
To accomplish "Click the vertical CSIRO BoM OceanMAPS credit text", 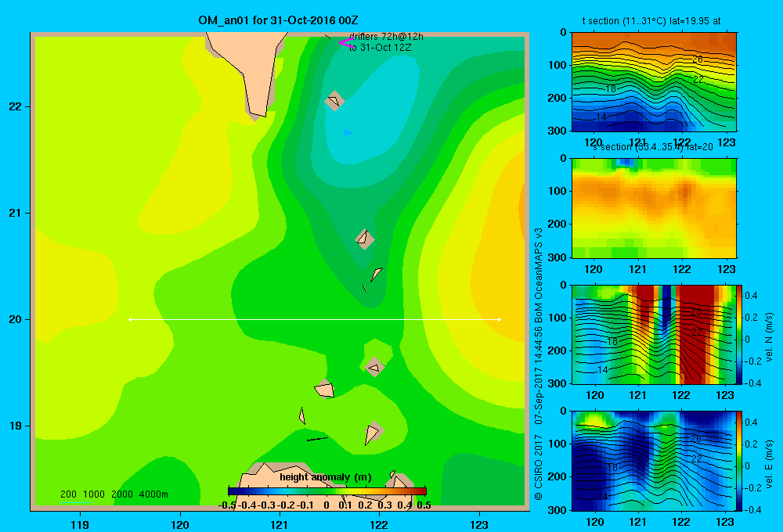I will coord(539,364).
